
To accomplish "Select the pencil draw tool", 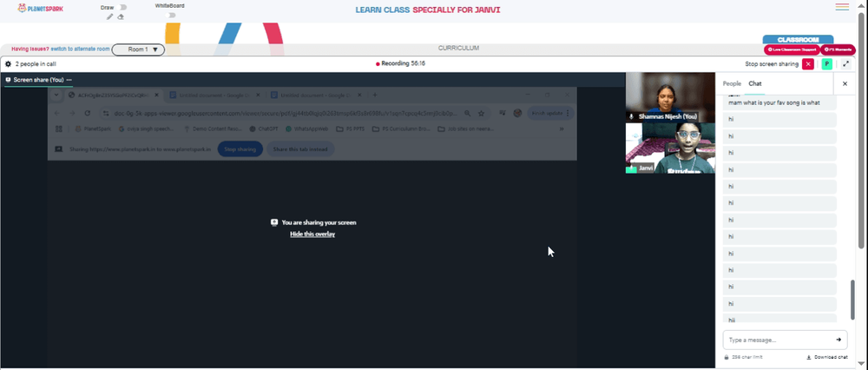I will 109,17.
